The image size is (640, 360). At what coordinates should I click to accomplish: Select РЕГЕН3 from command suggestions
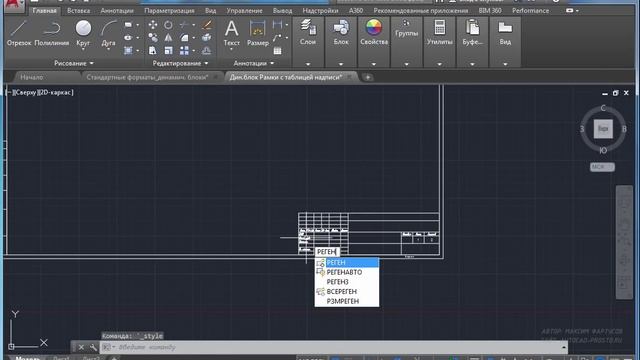347,282
